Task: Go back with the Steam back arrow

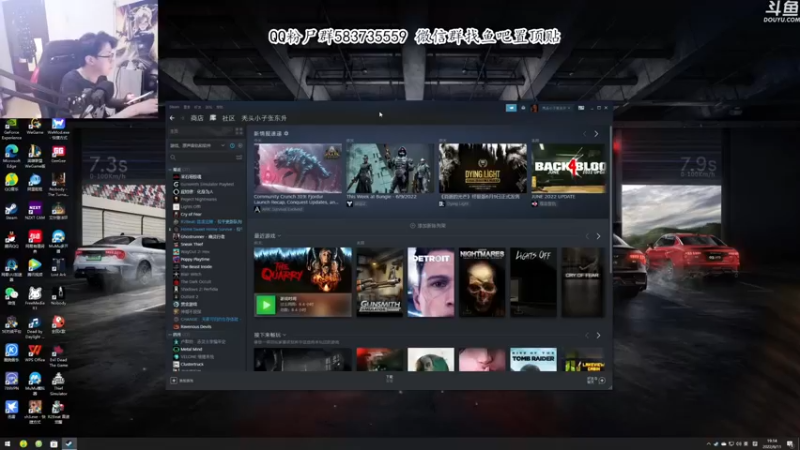Action: click(x=172, y=118)
